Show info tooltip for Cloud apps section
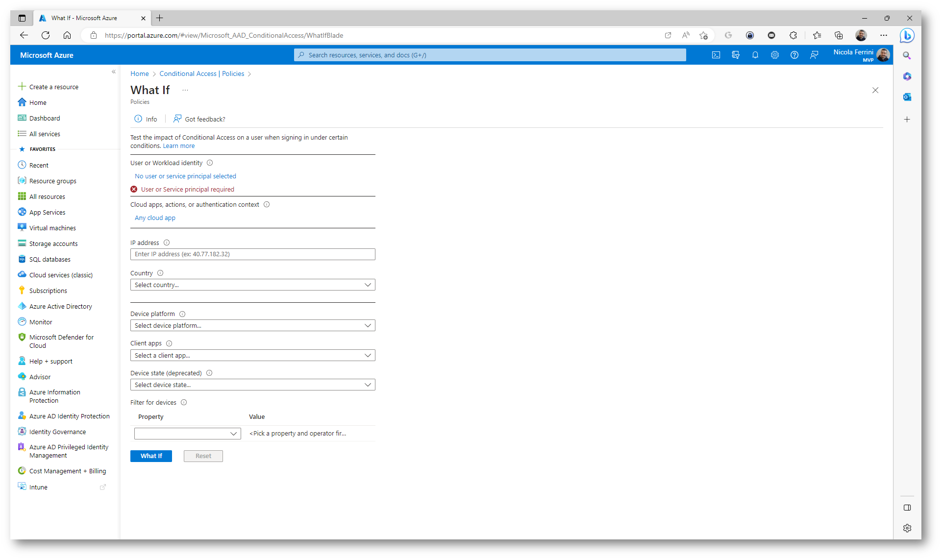This screenshot has width=942, height=560. click(267, 204)
